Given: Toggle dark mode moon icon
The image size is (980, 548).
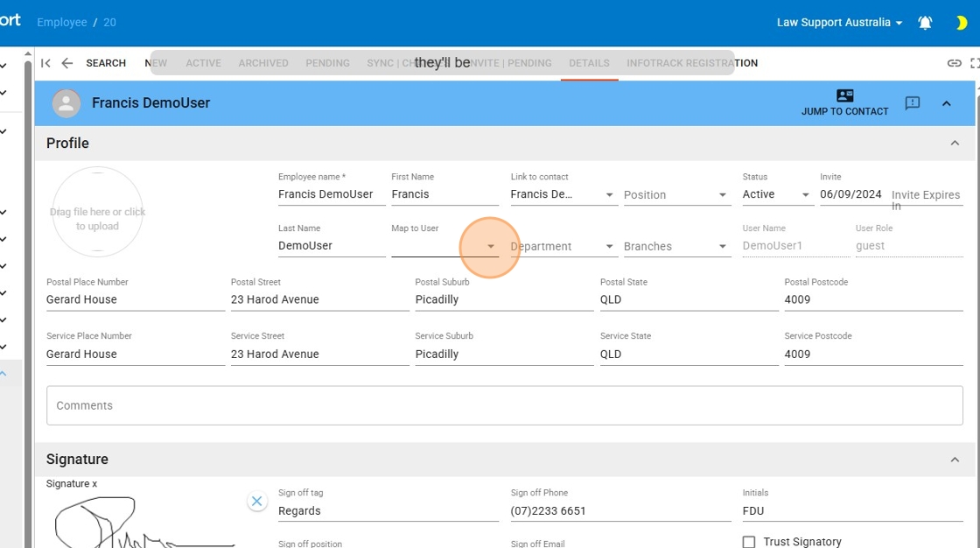Looking at the screenshot, I should (962, 23).
